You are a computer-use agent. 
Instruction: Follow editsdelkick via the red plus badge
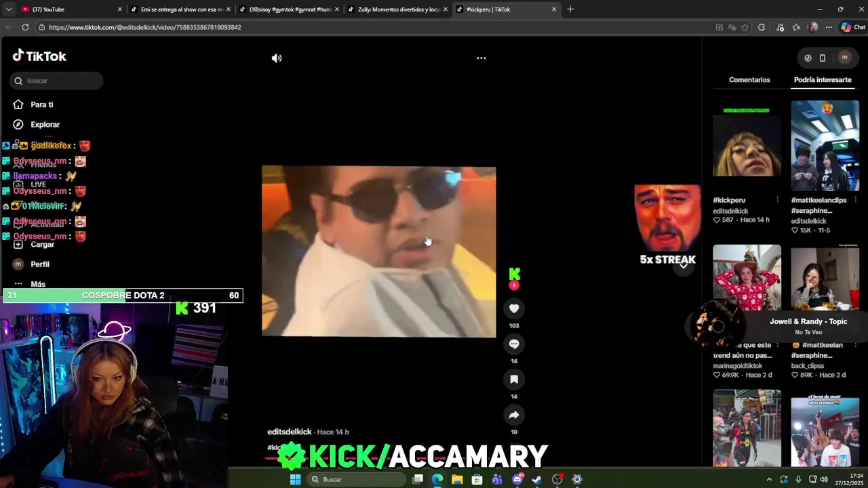click(514, 285)
